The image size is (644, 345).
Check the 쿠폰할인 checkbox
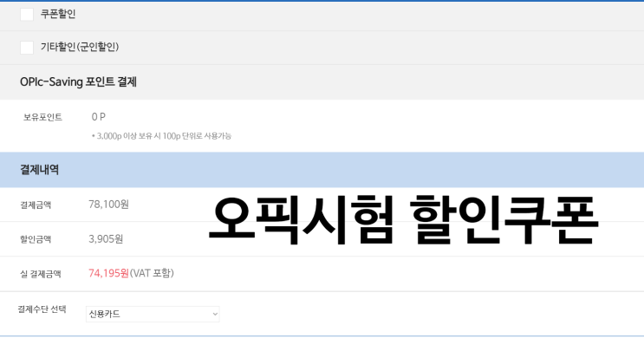coord(27,15)
